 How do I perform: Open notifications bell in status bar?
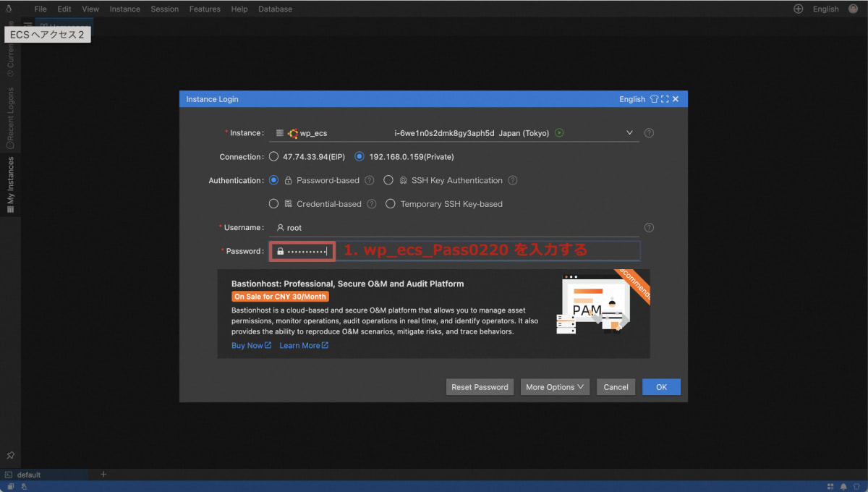click(843, 486)
